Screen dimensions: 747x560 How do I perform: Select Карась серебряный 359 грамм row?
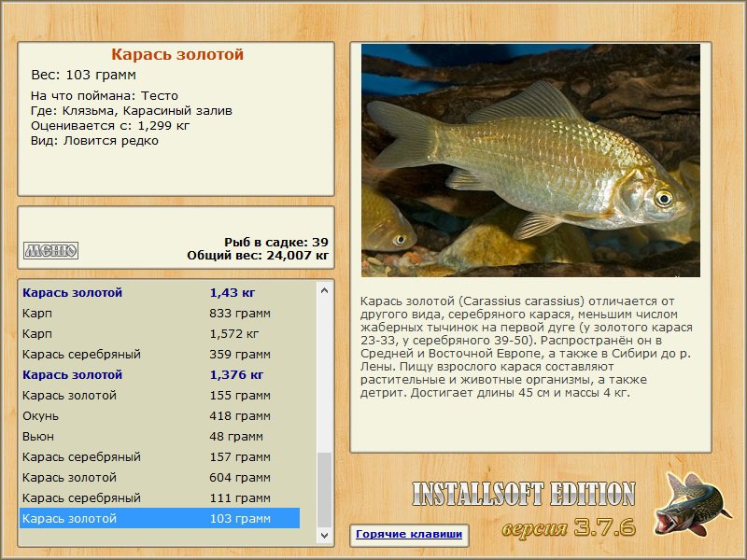pyautogui.click(x=160, y=355)
